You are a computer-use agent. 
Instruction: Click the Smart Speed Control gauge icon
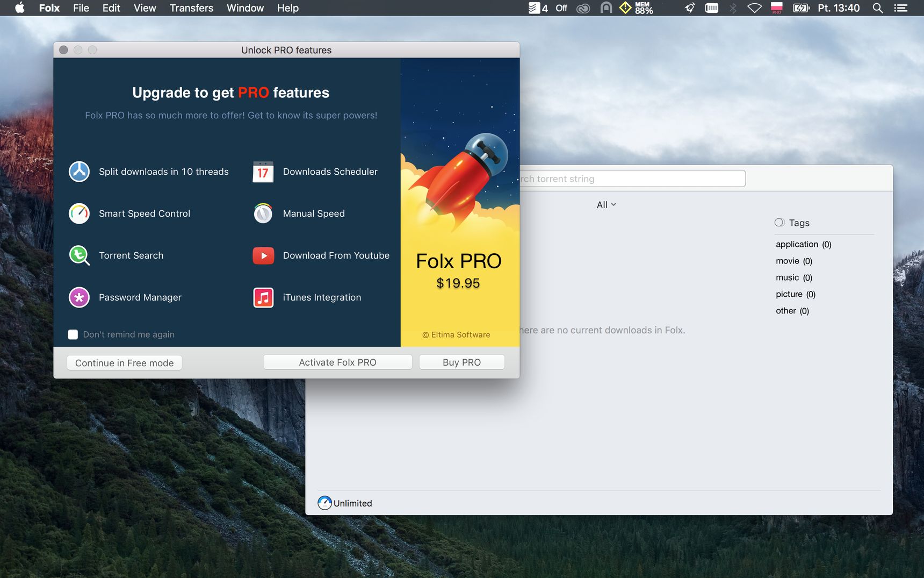[x=79, y=213]
